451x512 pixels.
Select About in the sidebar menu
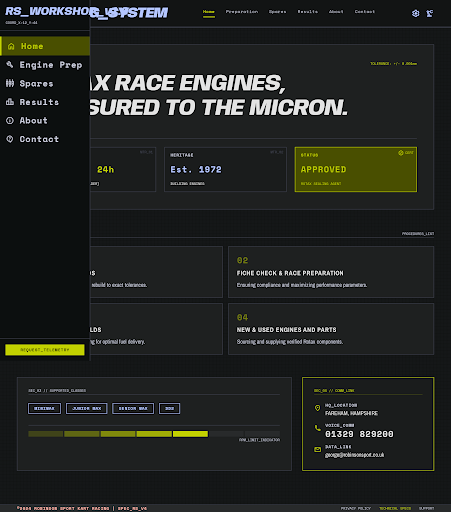tap(45, 121)
